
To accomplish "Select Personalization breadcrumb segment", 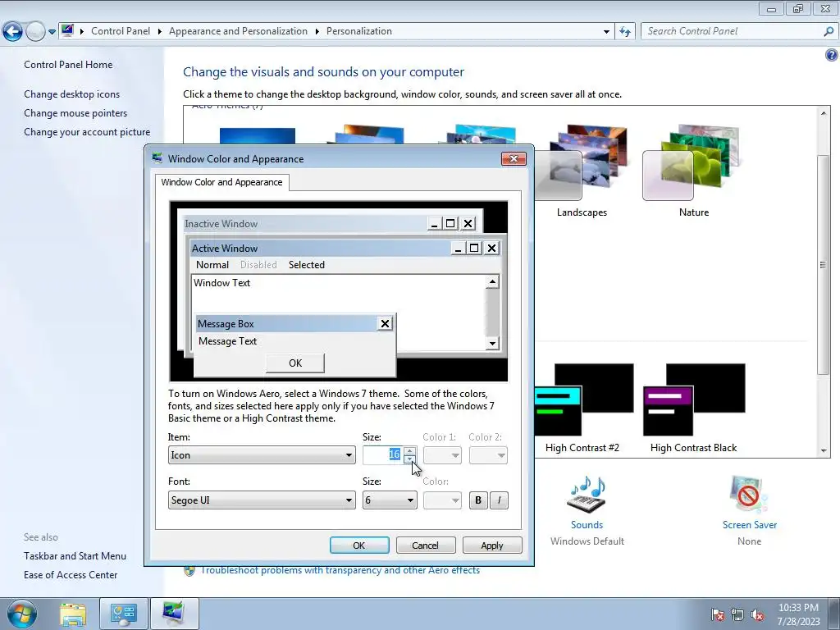I will pyautogui.click(x=359, y=31).
